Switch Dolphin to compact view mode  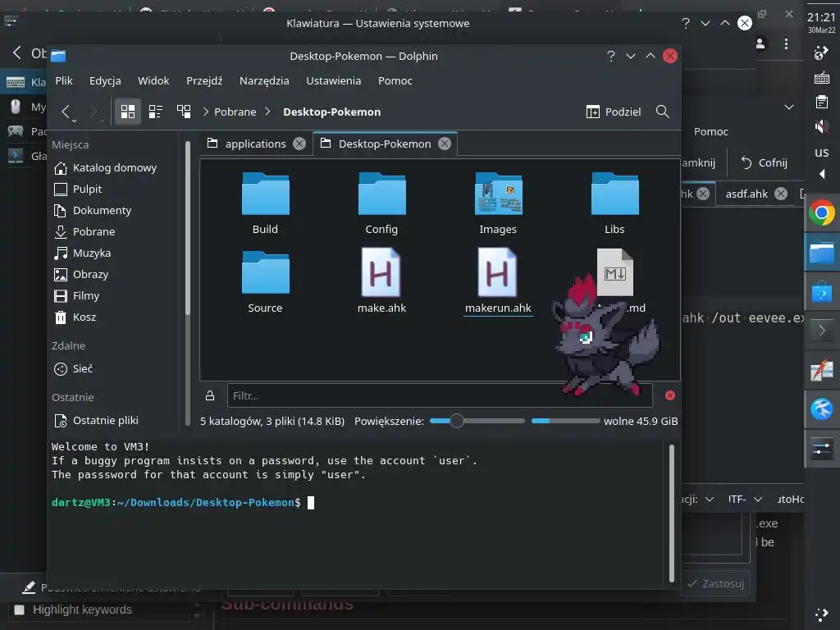click(156, 112)
